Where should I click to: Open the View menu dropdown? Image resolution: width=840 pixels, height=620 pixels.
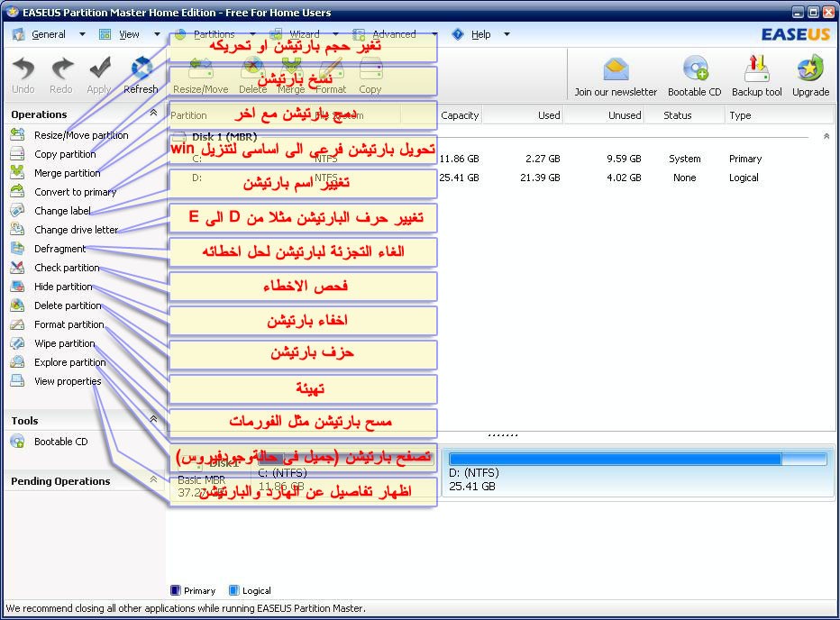pyautogui.click(x=129, y=34)
